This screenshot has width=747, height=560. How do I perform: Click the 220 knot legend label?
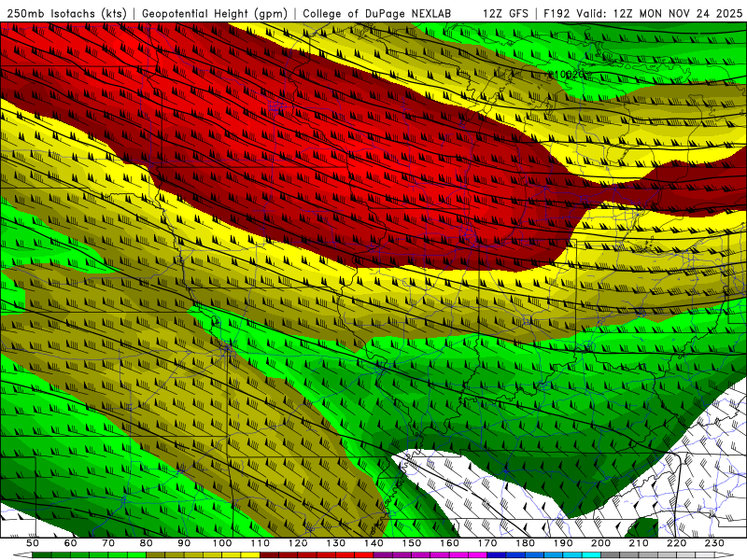click(x=676, y=543)
